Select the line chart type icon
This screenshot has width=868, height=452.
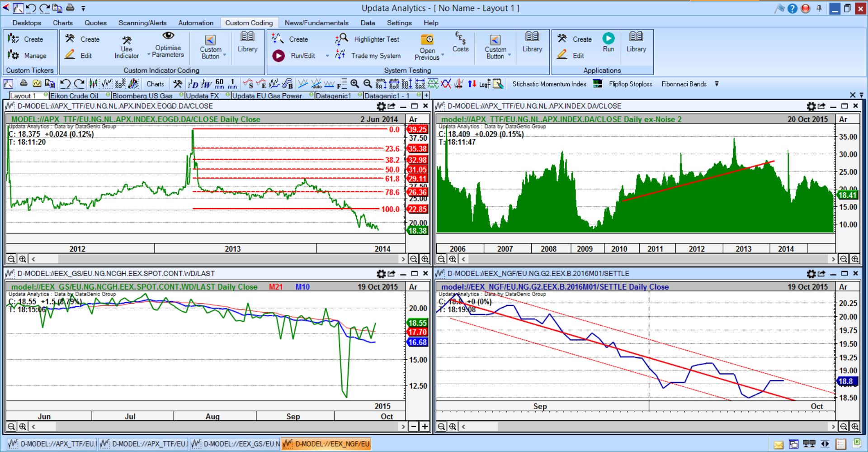107,84
